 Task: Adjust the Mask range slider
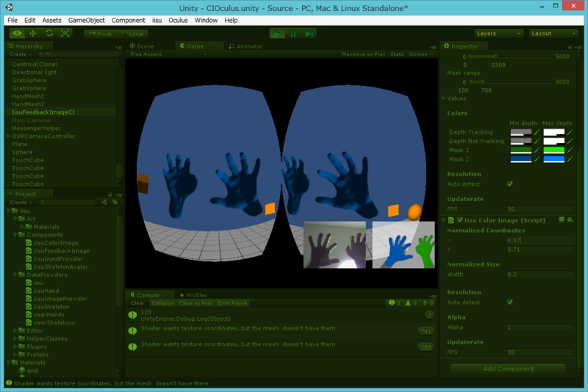point(512,82)
